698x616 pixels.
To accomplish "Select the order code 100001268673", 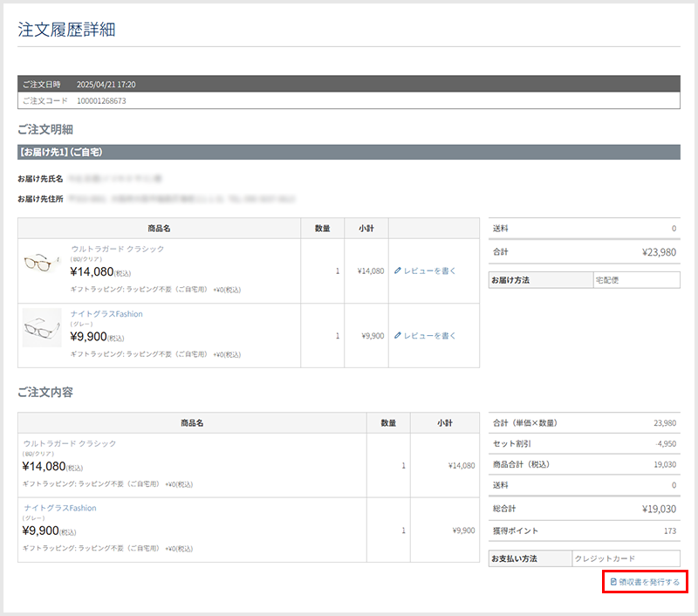I will click(101, 101).
